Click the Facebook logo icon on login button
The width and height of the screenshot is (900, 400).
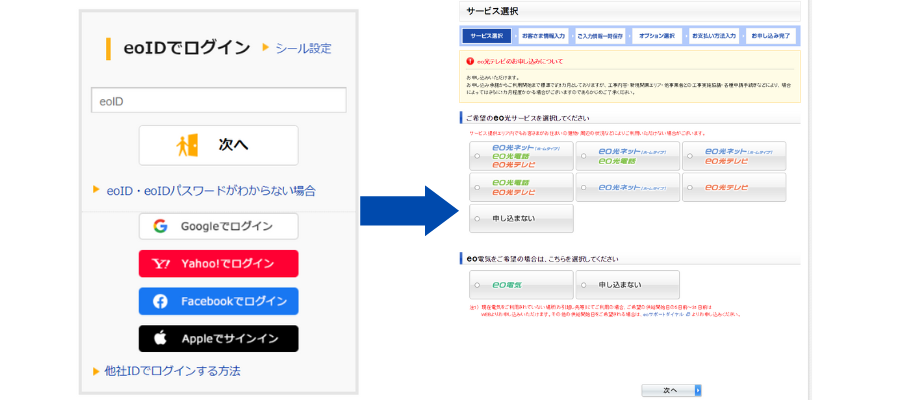(160, 301)
